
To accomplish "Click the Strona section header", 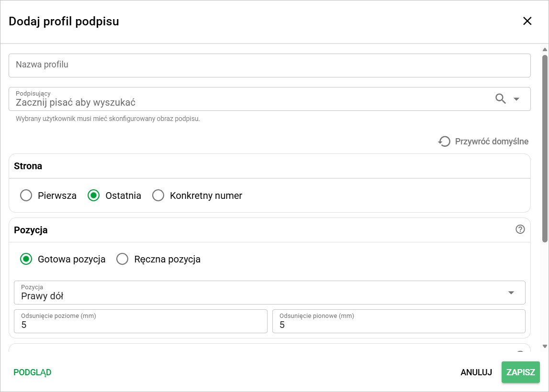I will click(269, 166).
